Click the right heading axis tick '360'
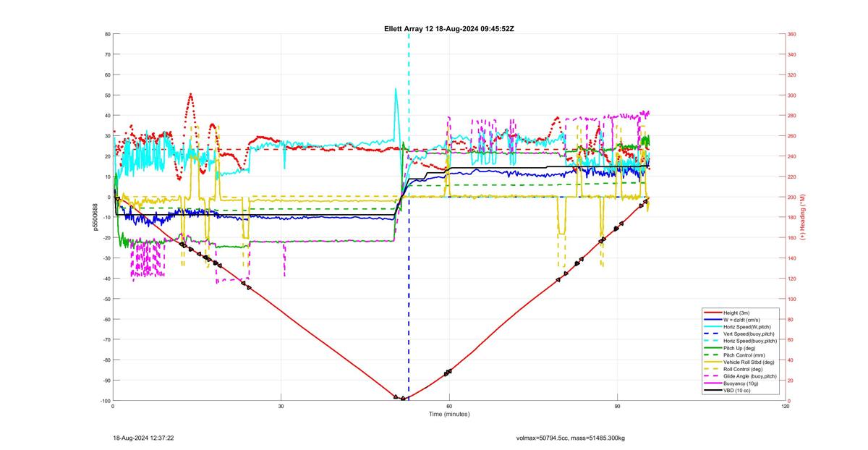This screenshot has height=450, width=868. [792, 34]
